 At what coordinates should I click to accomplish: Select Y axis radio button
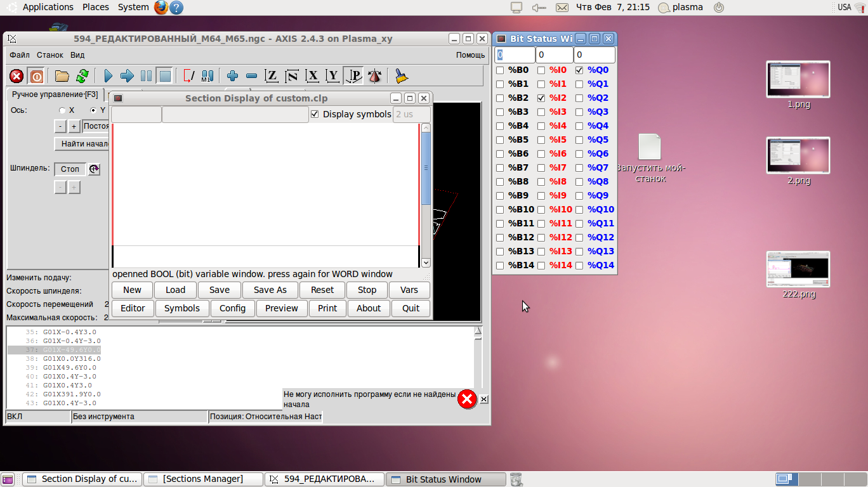94,110
